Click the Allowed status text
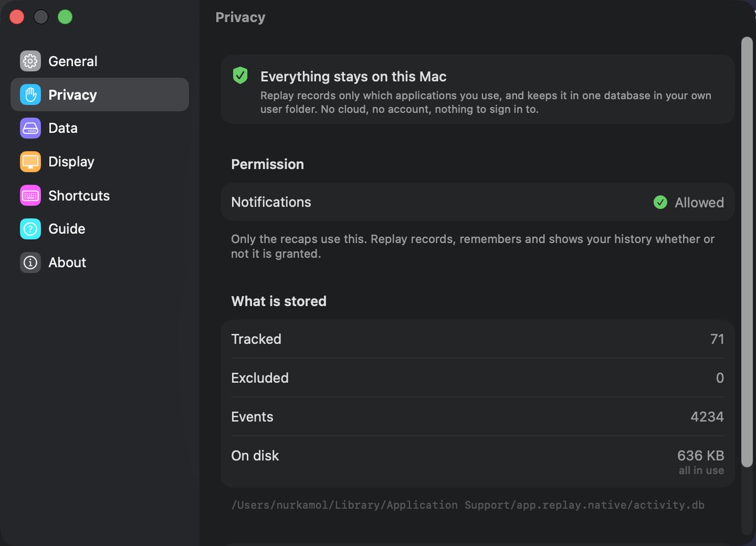This screenshot has height=546, width=756. coord(699,202)
